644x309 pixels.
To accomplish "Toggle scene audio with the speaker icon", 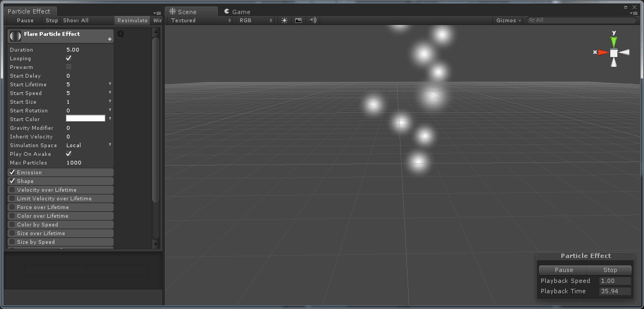I will click(313, 20).
